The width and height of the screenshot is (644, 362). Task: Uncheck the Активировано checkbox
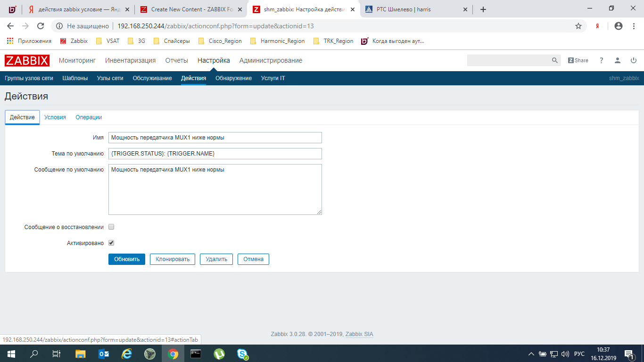(x=111, y=243)
